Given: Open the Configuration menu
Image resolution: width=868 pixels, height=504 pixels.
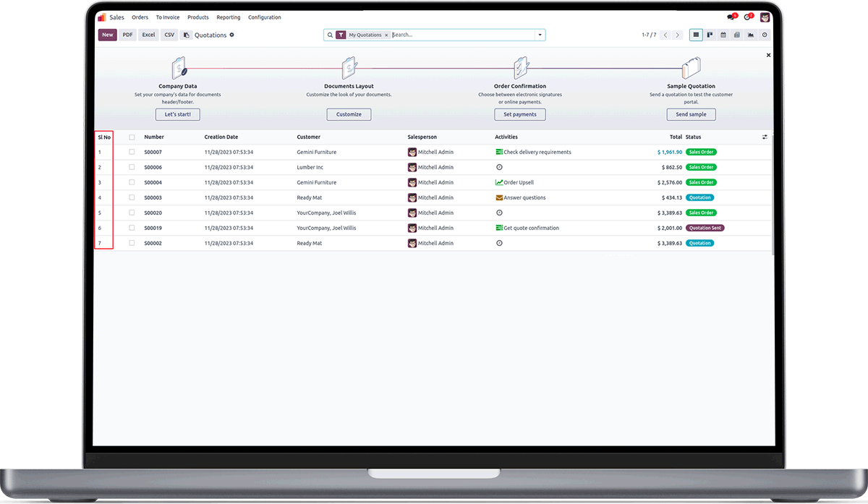Looking at the screenshot, I should [265, 17].
